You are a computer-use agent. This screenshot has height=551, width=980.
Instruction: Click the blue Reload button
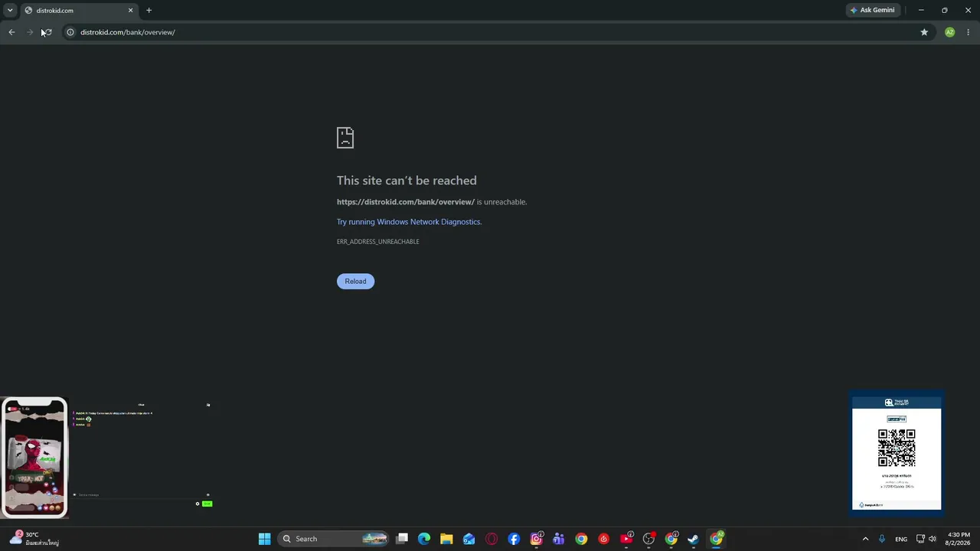tap(355, 281)
